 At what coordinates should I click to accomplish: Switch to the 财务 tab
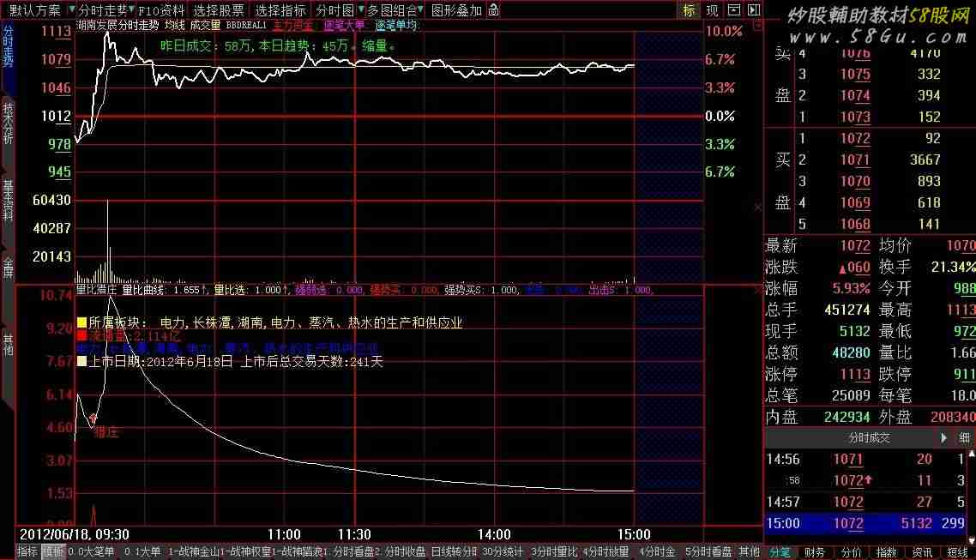click(x=814, y=552)
